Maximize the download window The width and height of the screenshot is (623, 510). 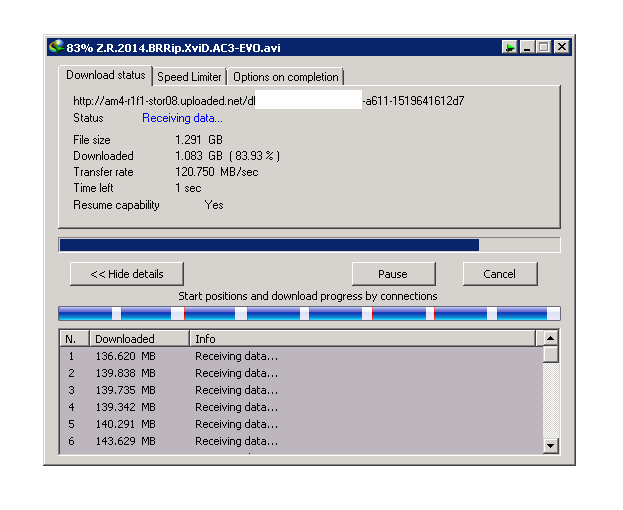[x=544, y=47]
